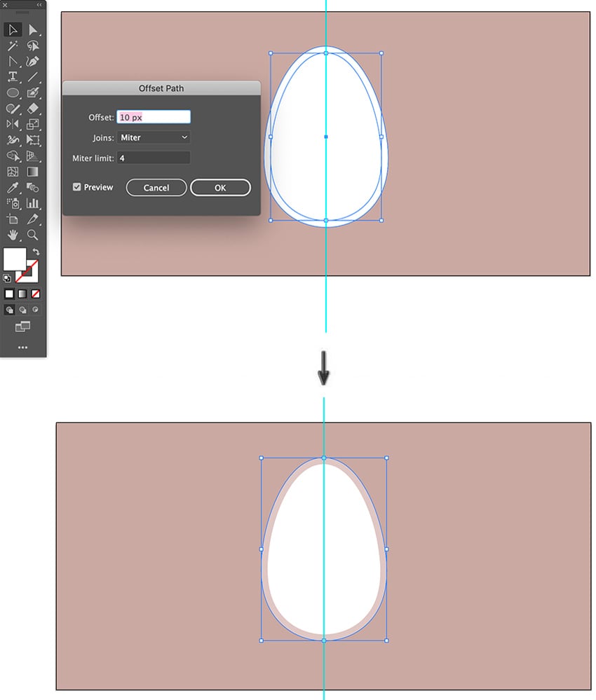Select the Magic Wand tool
The height and width of the screenshot is (700, 596).
tap(13, 46)
